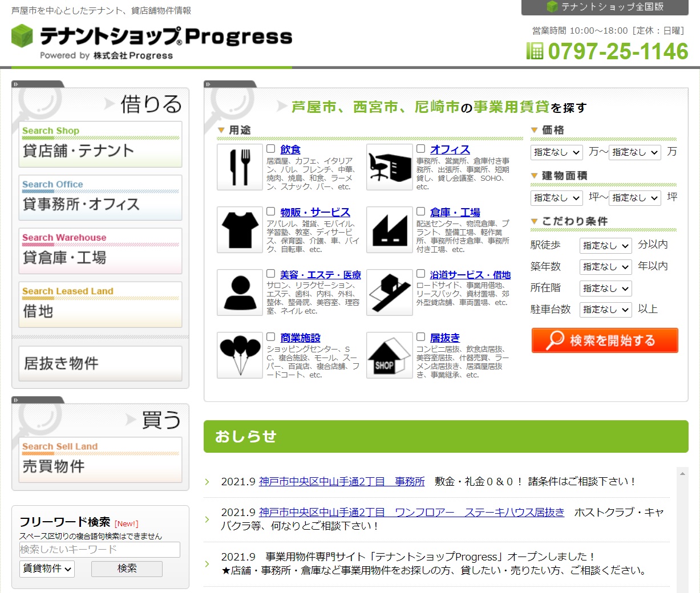Click the news list scrollbar up arrow
This screenshot has width=700, height=593.
[682, 473]
